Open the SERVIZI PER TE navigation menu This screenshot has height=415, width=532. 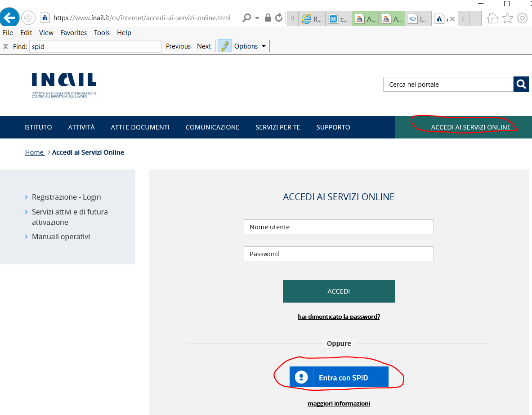coord(277,127)
